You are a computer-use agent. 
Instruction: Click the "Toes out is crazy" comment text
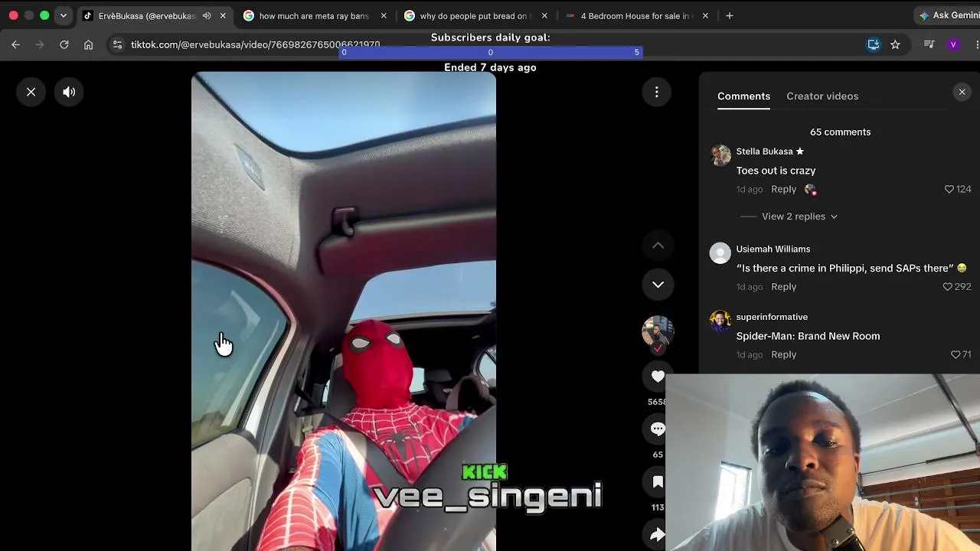(x=776, y=171)
